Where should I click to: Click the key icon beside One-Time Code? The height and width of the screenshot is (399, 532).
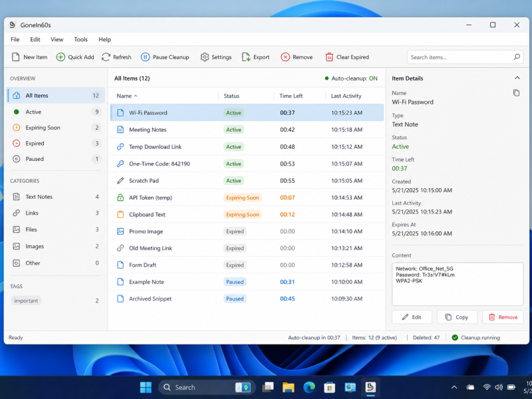pyautogui.click(x=120, y=164)
